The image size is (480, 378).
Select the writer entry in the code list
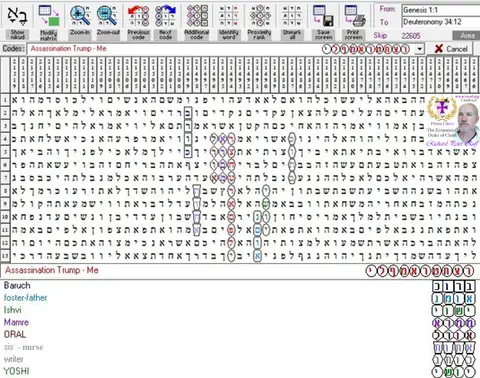point(14,359)
